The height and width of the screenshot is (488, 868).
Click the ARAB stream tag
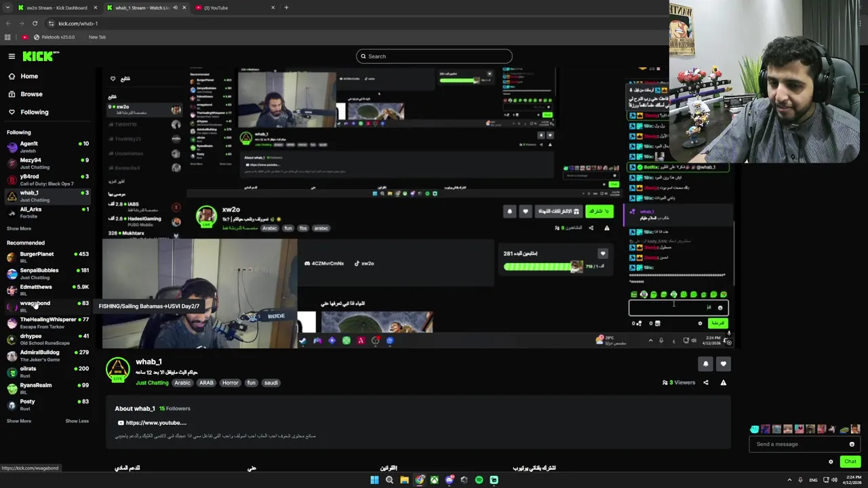coord(206,383)
